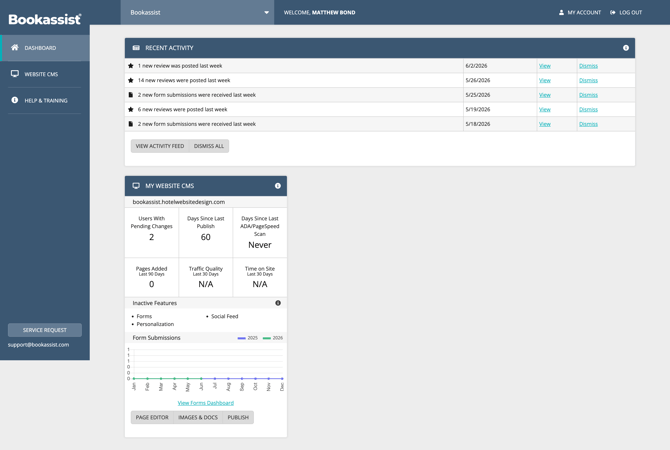Click the Traffic Quality N/A value
The width and height of the screenshot is (670, 450).
[x=206, y=284]
